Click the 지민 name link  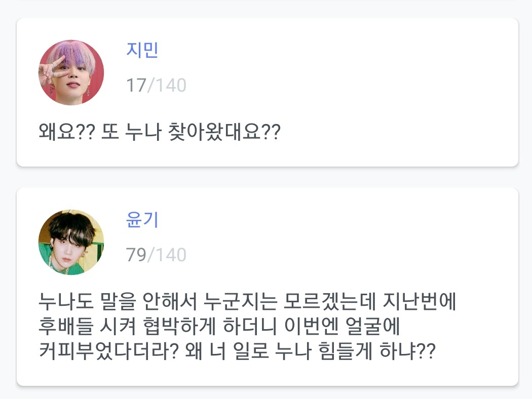click(x=142, y=51)
